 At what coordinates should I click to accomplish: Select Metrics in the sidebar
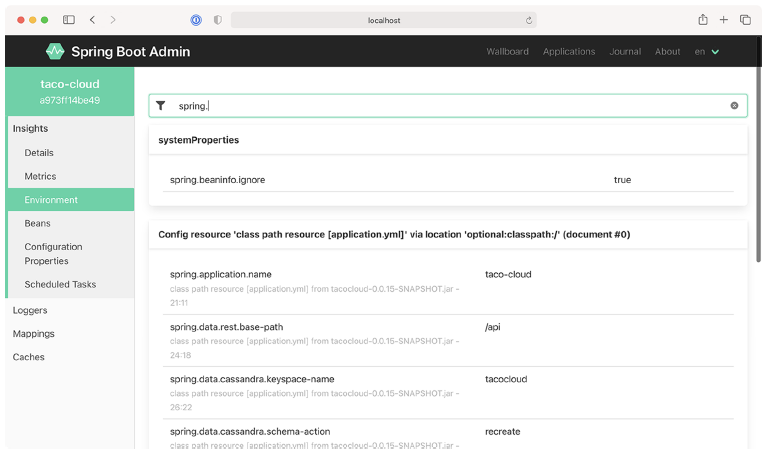41,176
